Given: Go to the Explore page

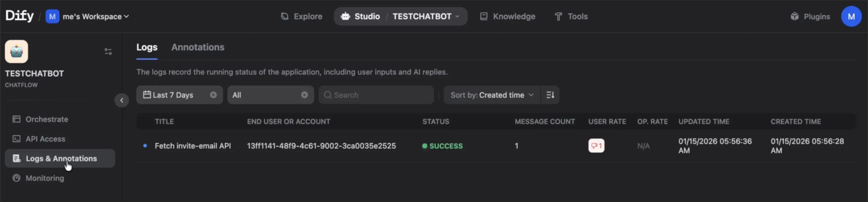Looking at the screenshot, I should coord(301,16).
